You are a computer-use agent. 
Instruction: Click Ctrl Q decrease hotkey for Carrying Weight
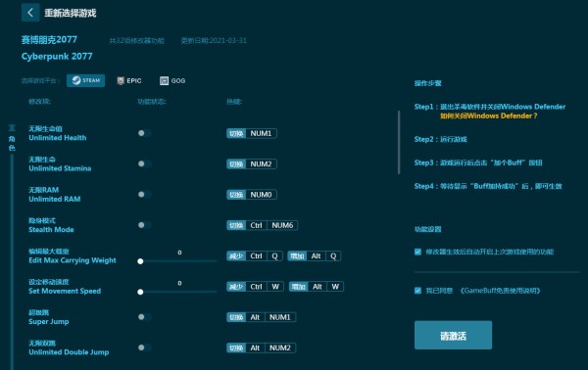click(254, 256)
